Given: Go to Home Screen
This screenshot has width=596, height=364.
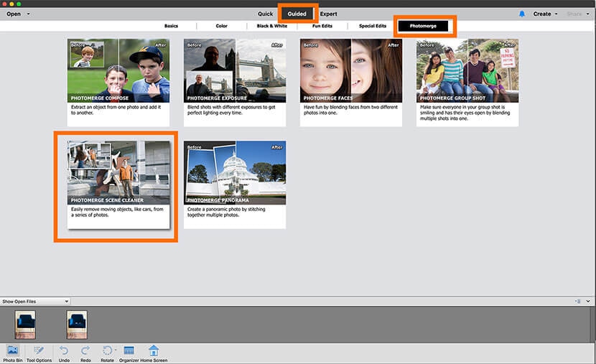Looking at the screenshot, I should click(x=154, y=351).
